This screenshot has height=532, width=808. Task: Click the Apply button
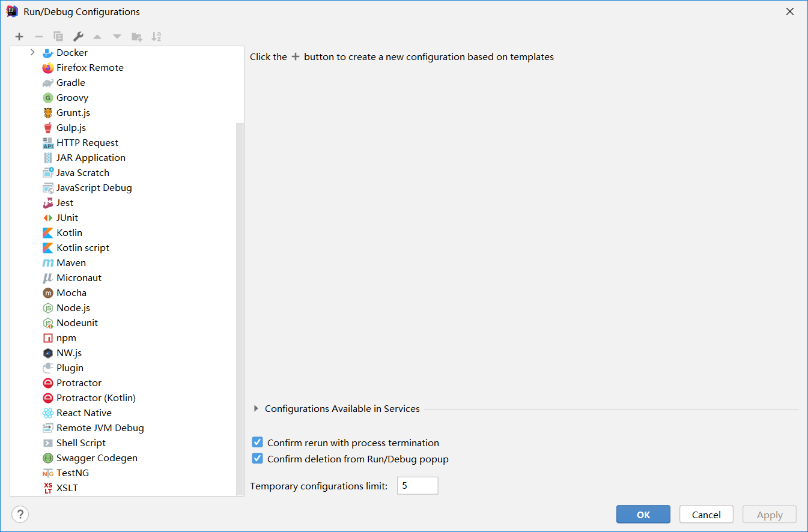coord(770,515)
